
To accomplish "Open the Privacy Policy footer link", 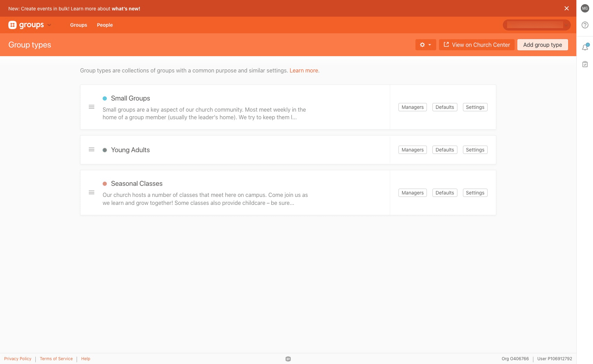I will pos(18,359).
